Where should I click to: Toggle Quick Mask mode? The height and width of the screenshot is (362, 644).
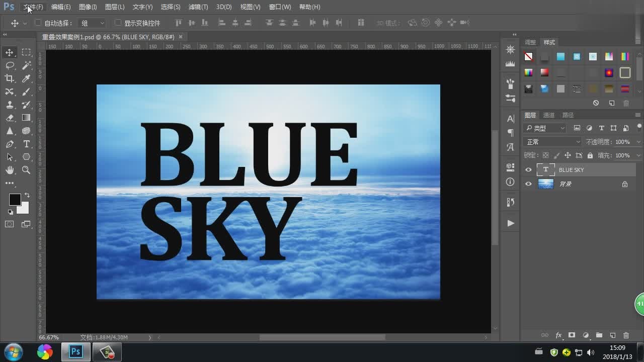(x=10, y=224)
